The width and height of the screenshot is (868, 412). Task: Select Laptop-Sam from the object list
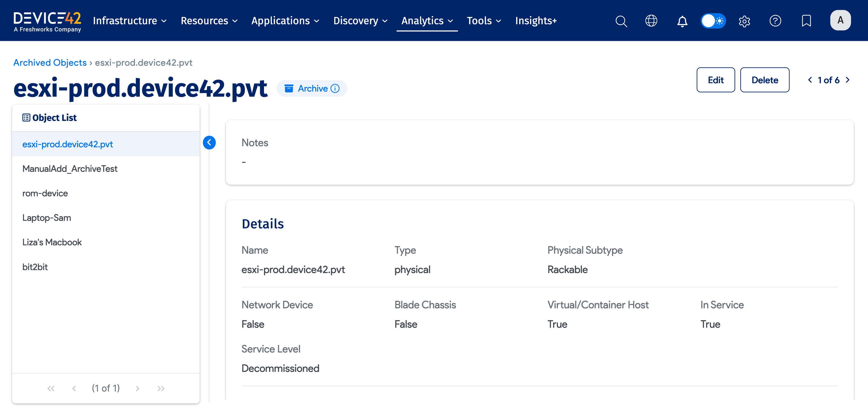pyautogui.click(x=47, y=217)
